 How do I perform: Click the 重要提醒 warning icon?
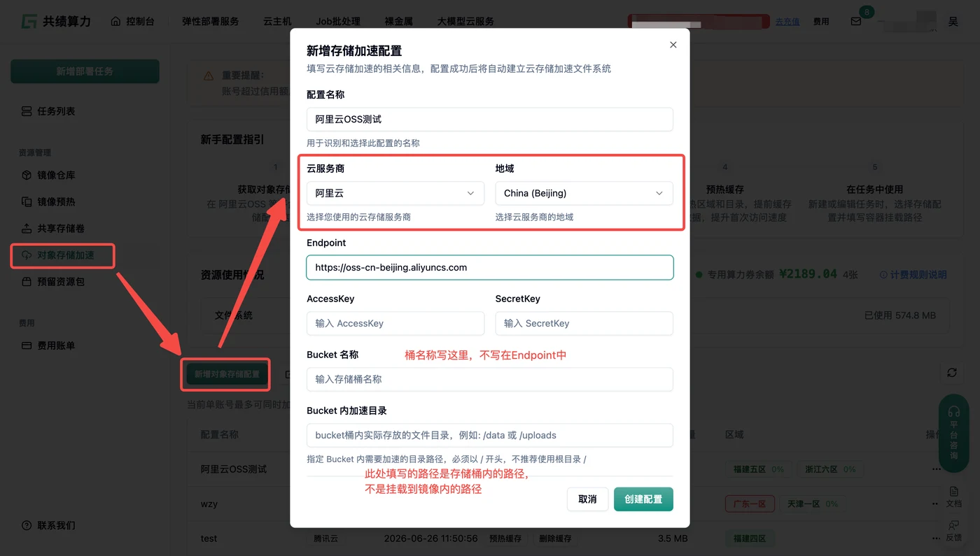[209, 76]
